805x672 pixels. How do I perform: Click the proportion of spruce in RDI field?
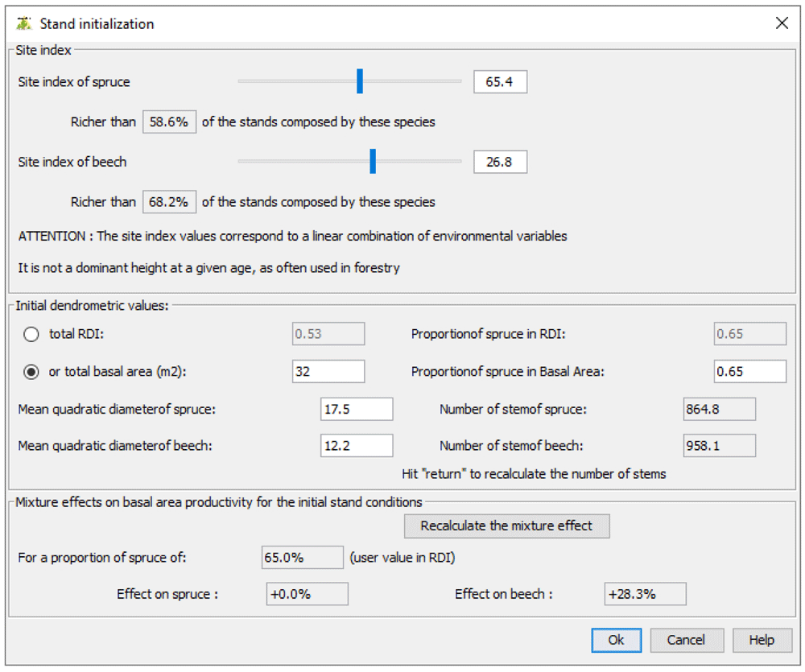tap(750, 334)
